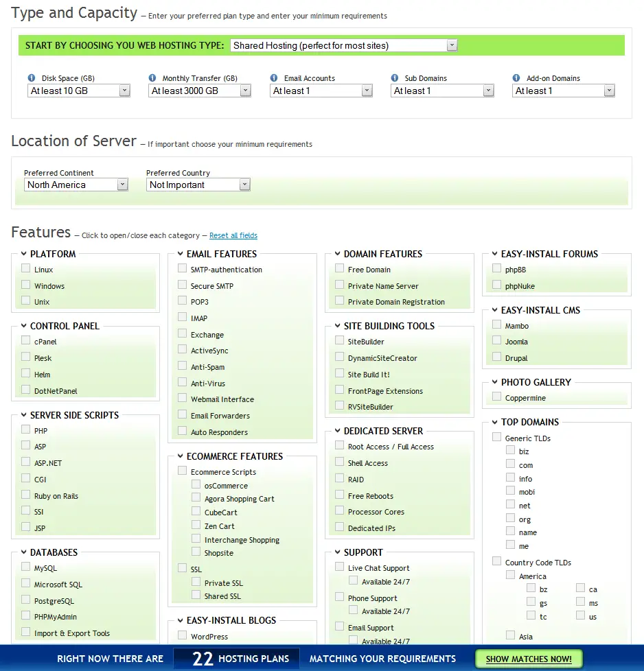Check the Free Domain checkbox
644x671 pixels.
(x=339, y=268)
